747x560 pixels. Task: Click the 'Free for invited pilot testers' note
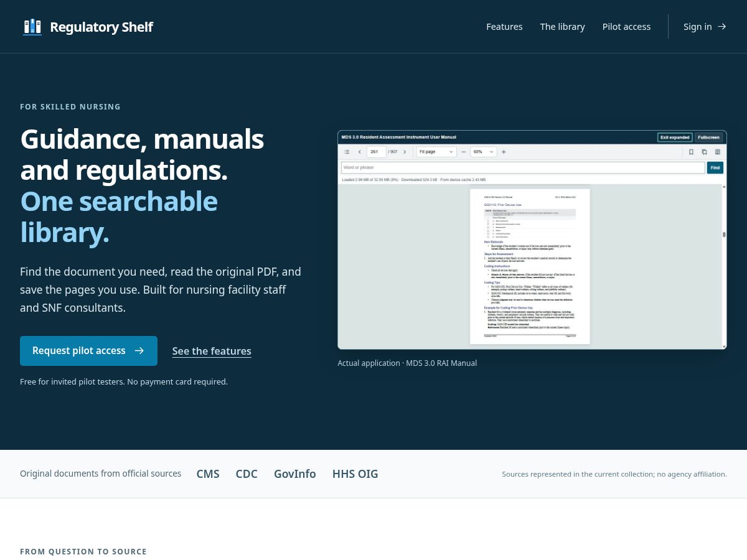click(x=124, y=381)
